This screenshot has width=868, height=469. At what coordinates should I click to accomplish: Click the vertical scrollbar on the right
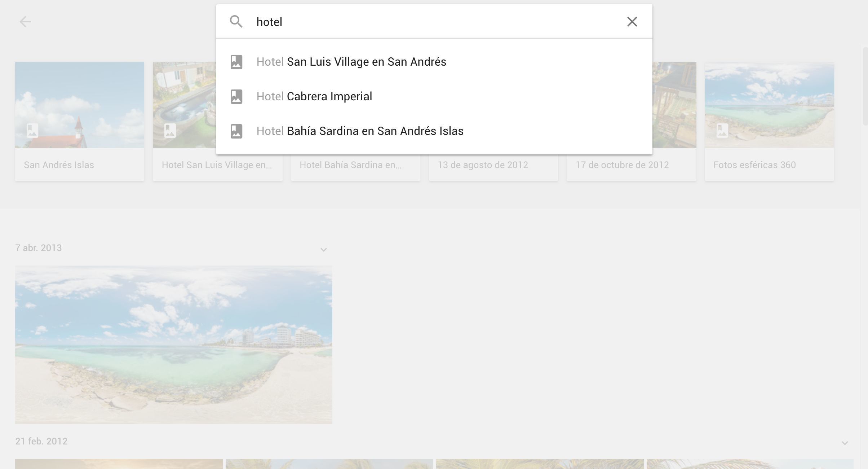tap(865, 86)
